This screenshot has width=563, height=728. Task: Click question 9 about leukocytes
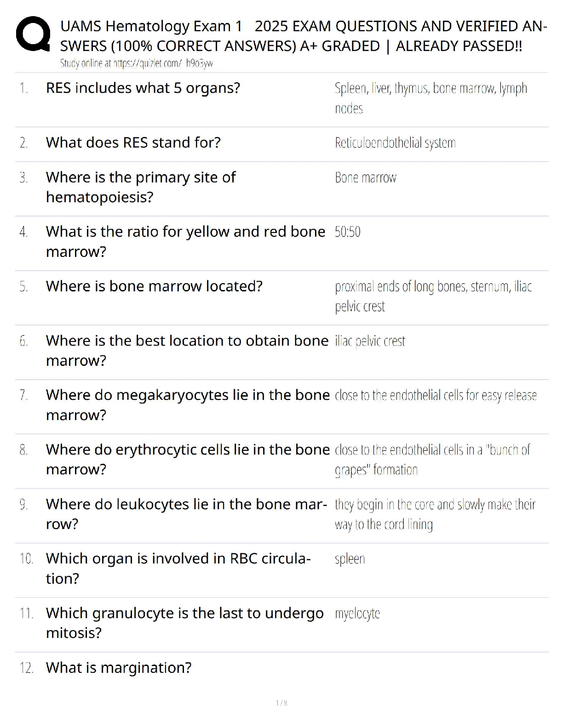coord(186,514)
